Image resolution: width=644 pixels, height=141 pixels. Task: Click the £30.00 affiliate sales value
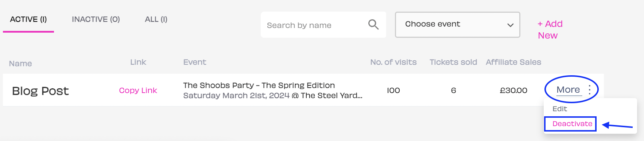(513, 90)
